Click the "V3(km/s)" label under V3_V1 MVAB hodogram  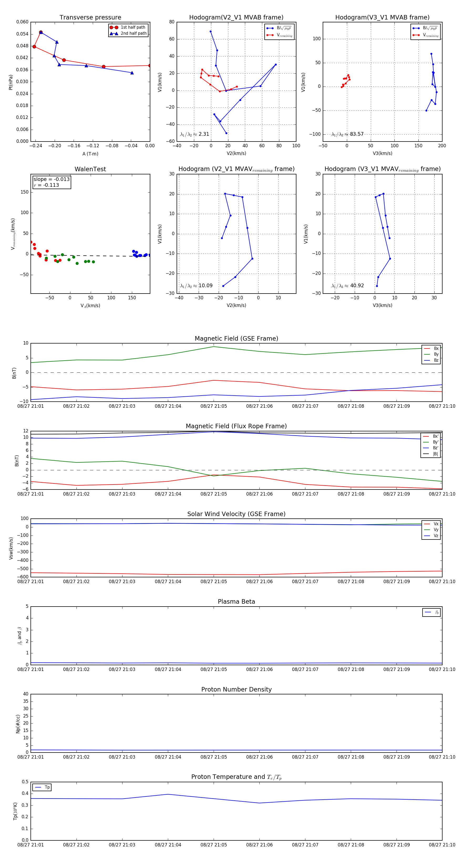[x=382, y=154]
